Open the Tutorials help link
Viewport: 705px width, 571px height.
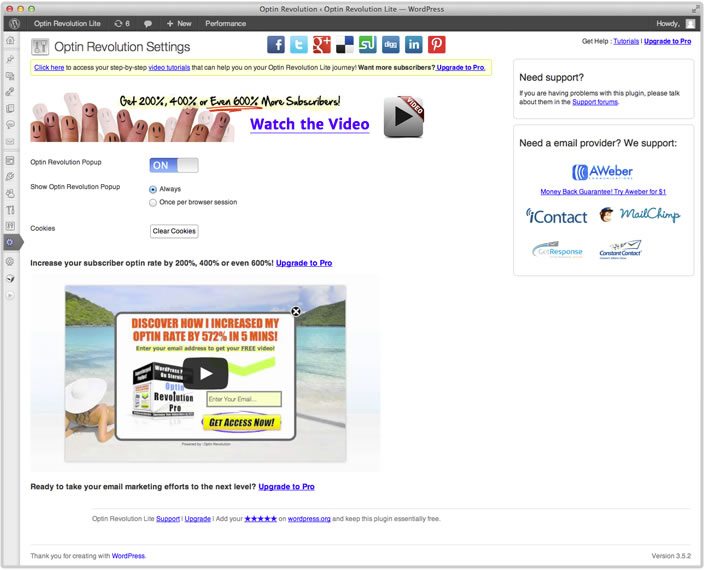[626, 41]
